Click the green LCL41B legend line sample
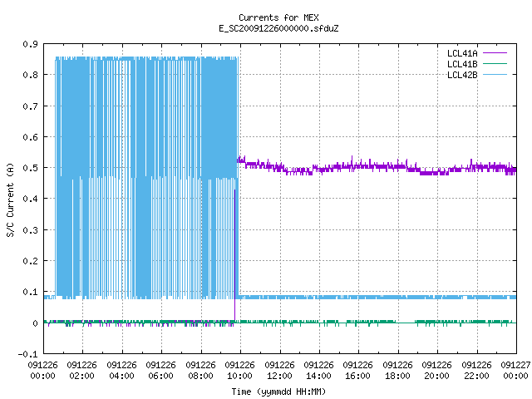The width and height of the screenshot is (532, 399). point(495,63)
